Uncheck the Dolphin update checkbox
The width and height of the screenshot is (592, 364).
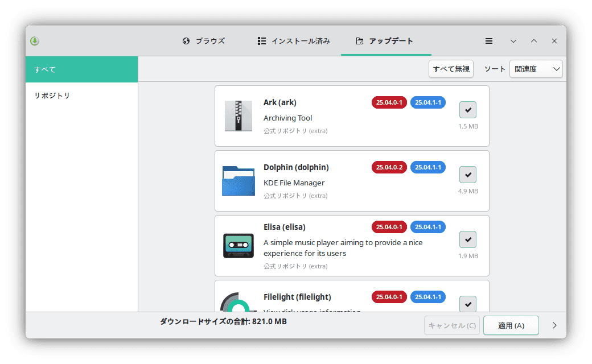468,175
